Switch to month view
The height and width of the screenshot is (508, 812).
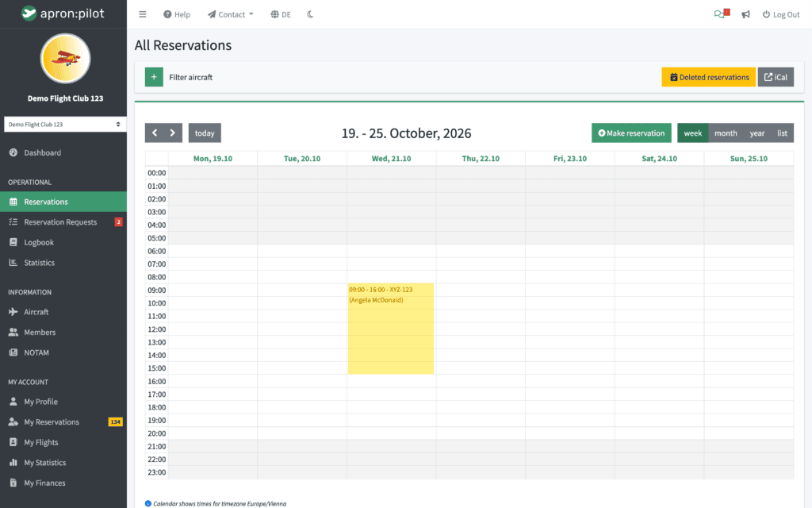[726, 133]
